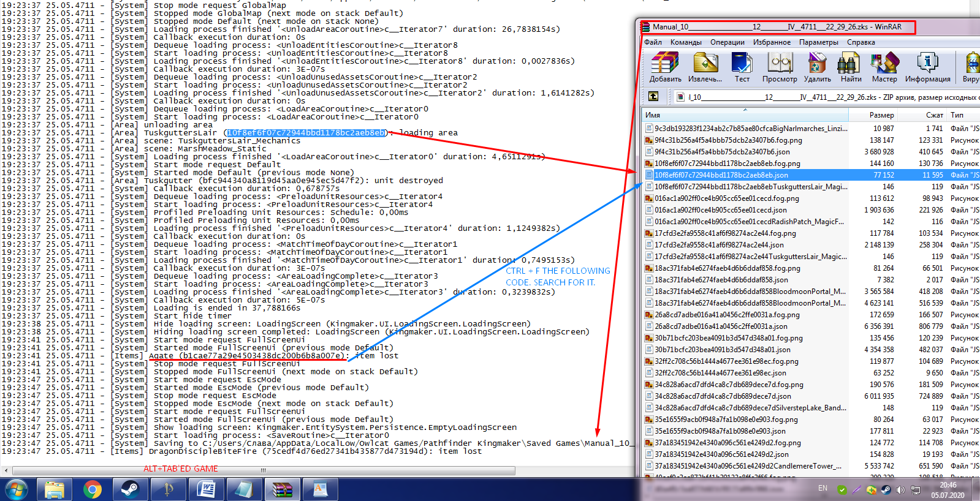This screenshot has height=501, width=980.
Task: Switch to Steam on the taskbar
Action: click(131, 490)
